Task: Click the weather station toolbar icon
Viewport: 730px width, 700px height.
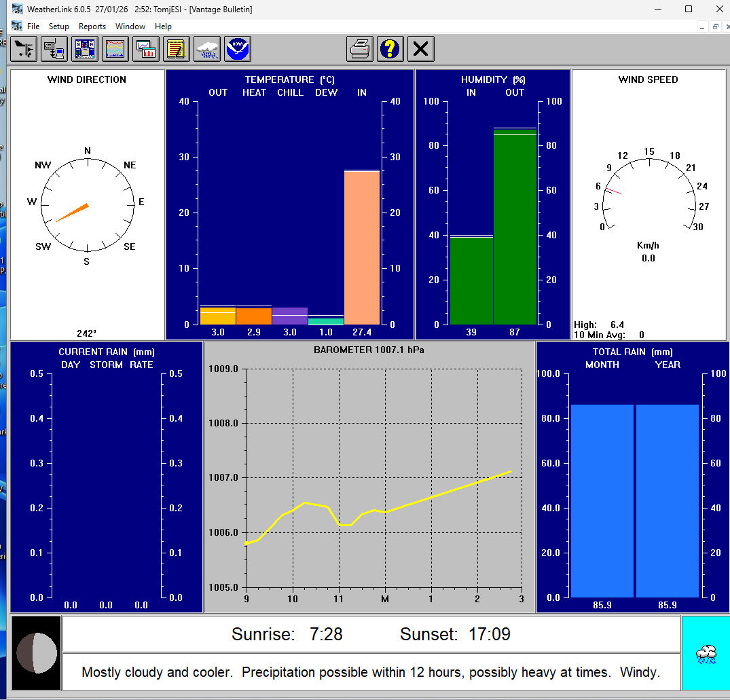Action: click(24, 49)
